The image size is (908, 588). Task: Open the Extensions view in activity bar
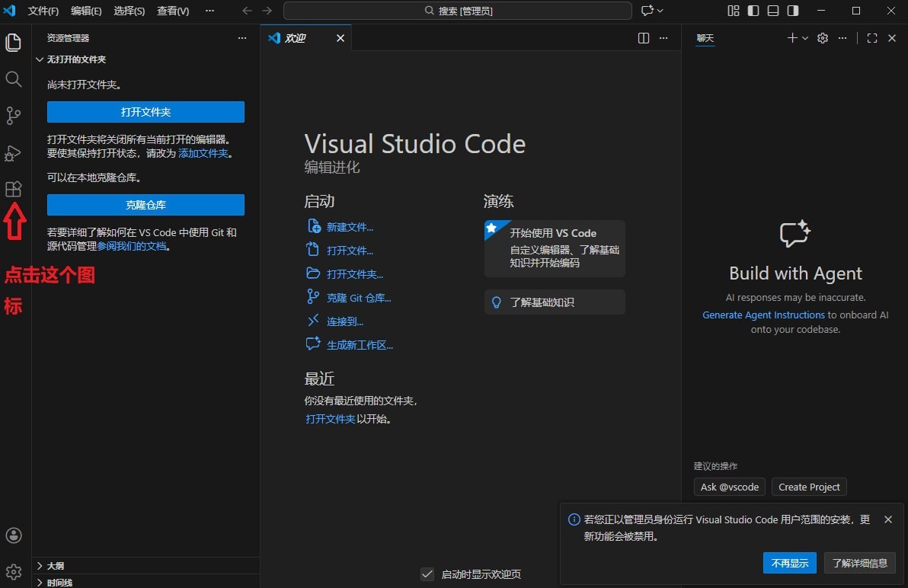(14, 189)
